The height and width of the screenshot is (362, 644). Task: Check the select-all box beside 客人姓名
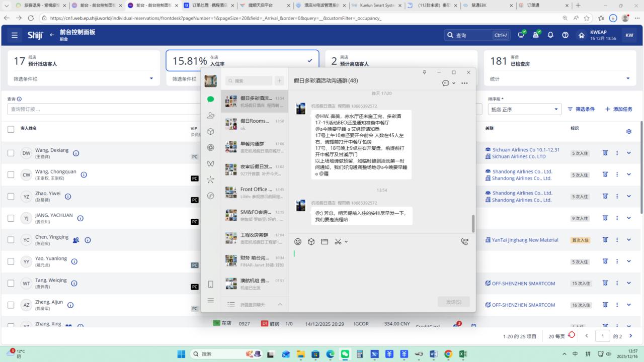[11, 129]
